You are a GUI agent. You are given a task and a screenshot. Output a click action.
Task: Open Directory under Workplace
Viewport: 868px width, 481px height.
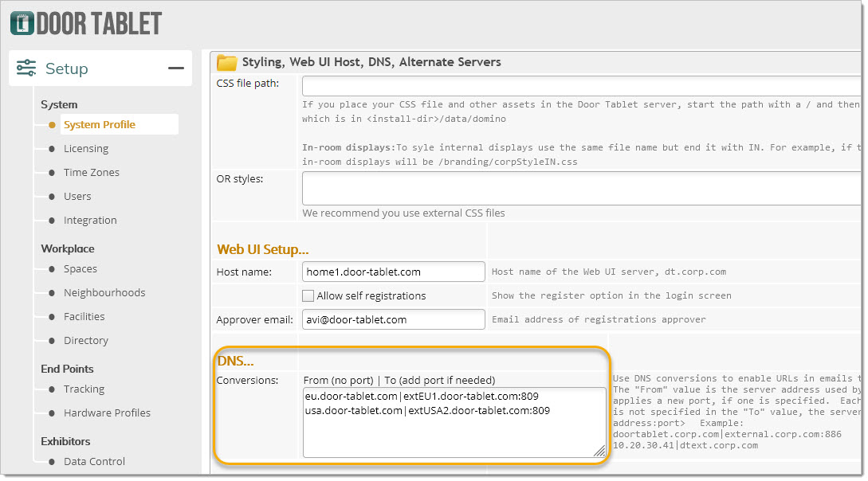(86, 340)
